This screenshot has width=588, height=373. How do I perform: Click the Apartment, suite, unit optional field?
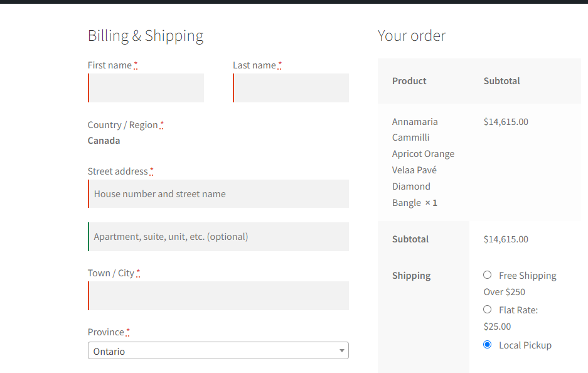click(x=218, y=237)
